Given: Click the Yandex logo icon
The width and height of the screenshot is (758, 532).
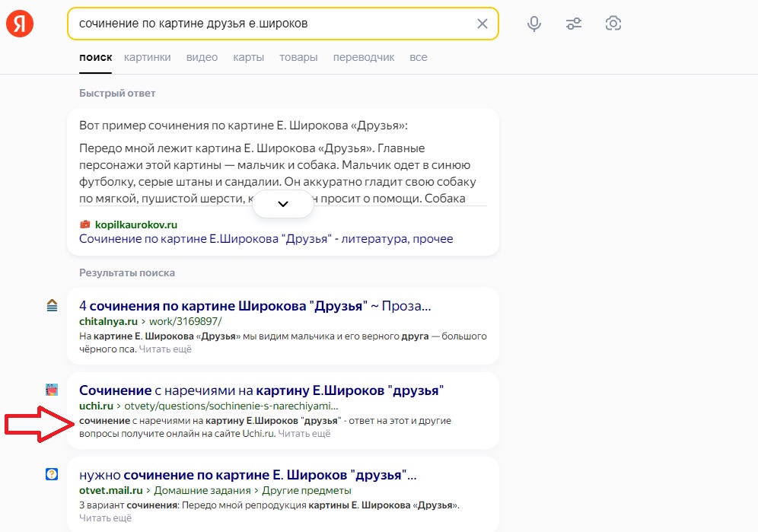Looking at the screenshot, I should [x=20, y=24].
